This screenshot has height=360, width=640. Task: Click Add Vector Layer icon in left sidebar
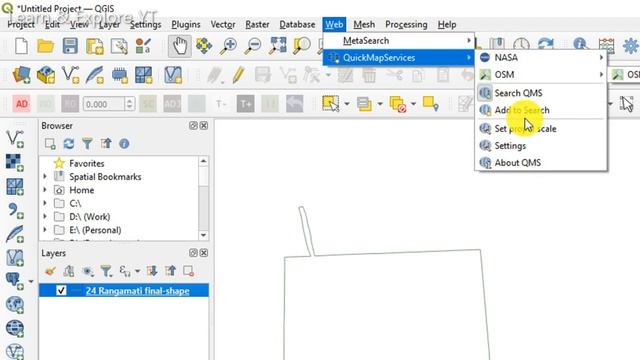coord(15,139)
